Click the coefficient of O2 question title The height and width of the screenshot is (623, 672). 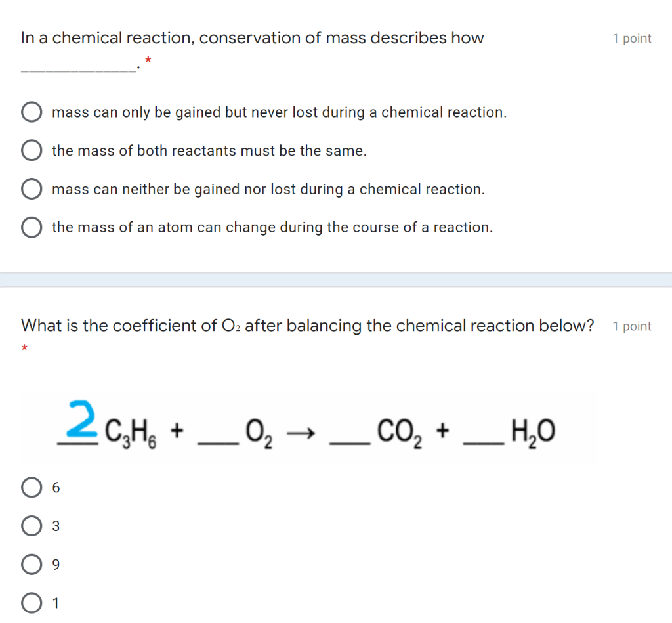coord(307,325)
